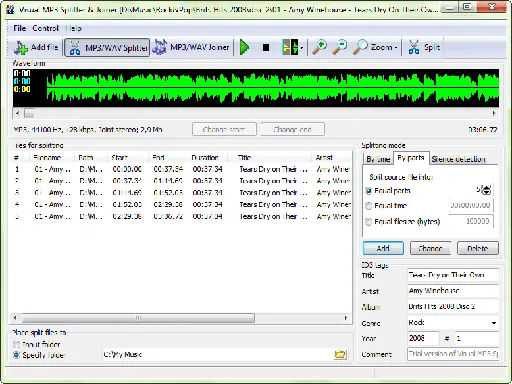512x384 pixels.
Task: Sort by the Artist column header
Action: 332,157
